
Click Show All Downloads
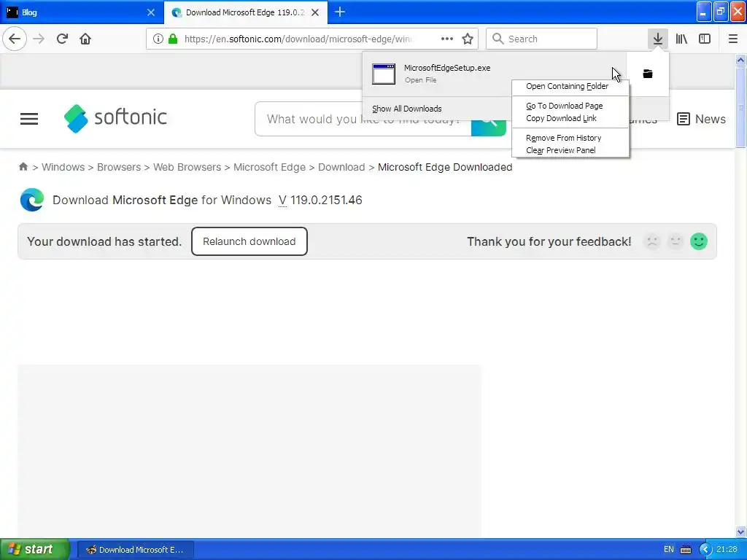pyautogui.click(x=407, y=109)
